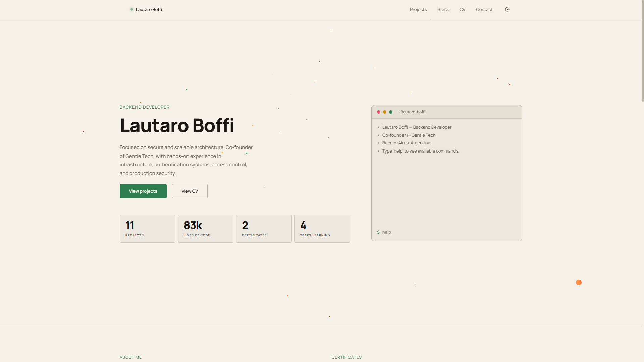
Task: Click the ABOUT ME section label
Action: point(130,357)
